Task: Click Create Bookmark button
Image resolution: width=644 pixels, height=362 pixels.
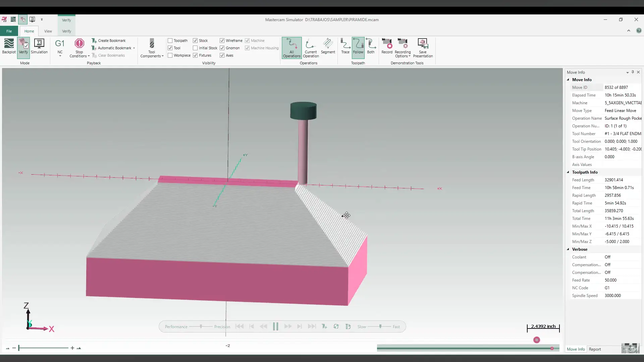Action: pyautogui.click(x=109, y=41)
